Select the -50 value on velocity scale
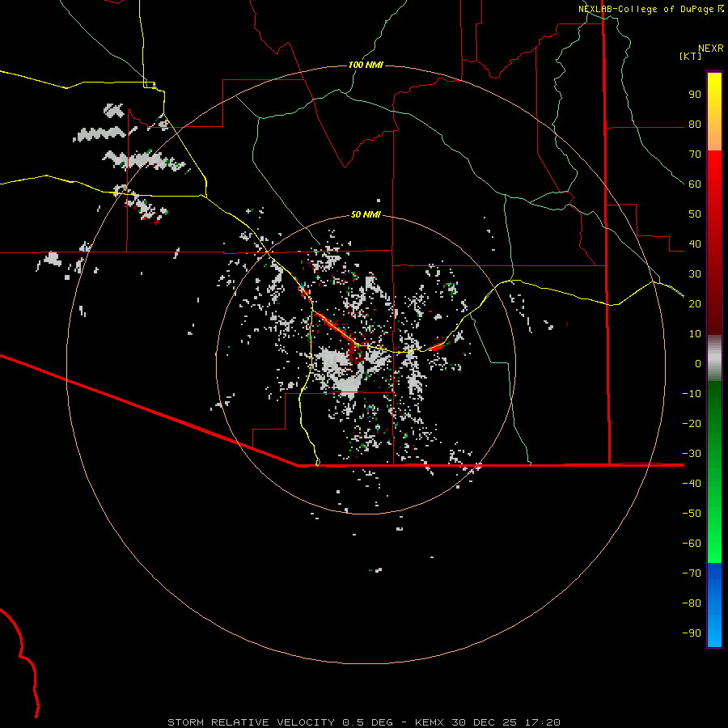 pyautogui.click(x=692, y=514)
